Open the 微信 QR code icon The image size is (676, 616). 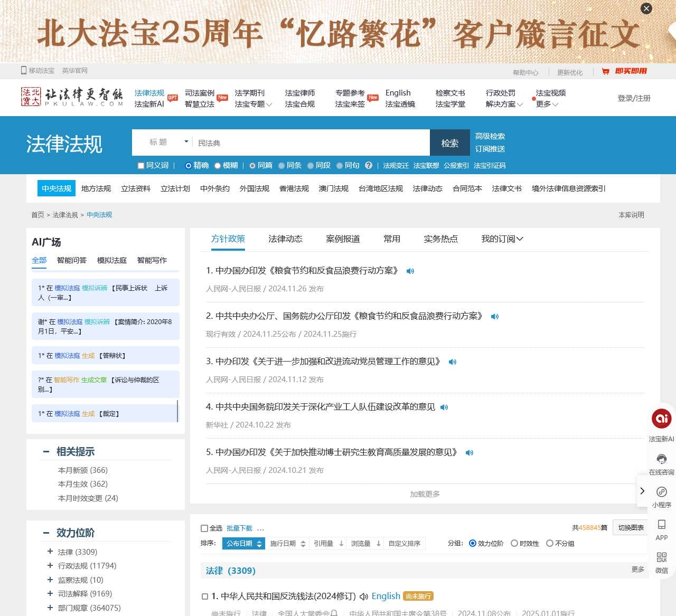pos(661,557)
